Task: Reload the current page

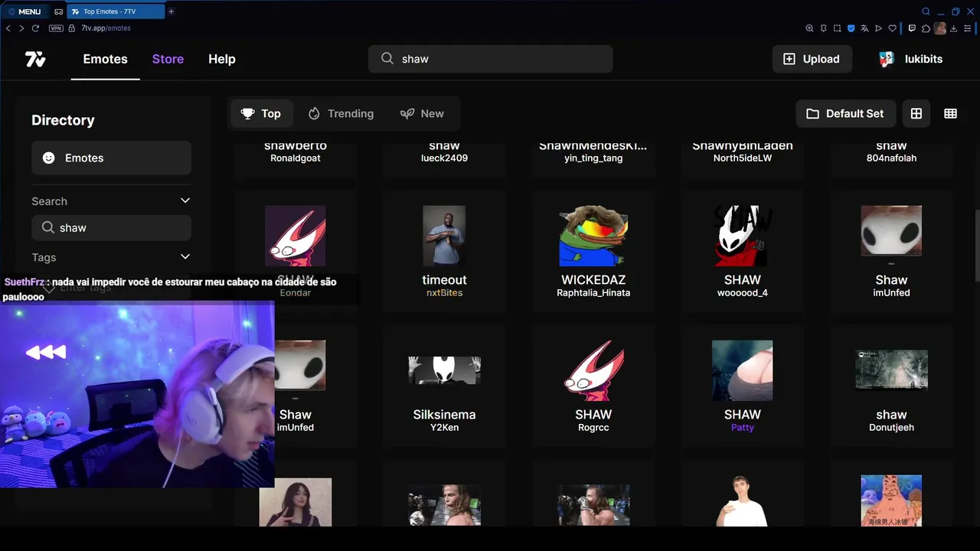Action: click(x=35, y=28)
